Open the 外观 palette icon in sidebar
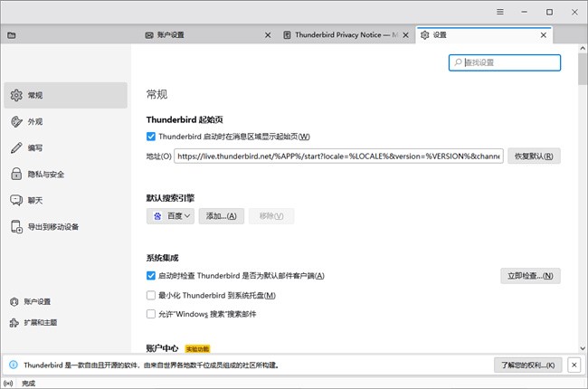Viewport: 588px width, 389px height. point(15,121)
